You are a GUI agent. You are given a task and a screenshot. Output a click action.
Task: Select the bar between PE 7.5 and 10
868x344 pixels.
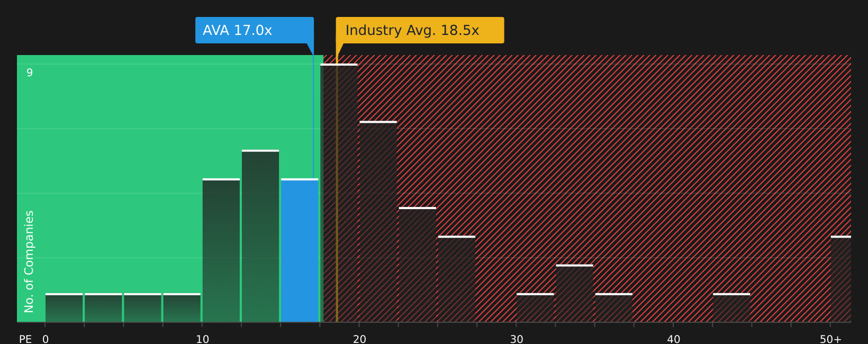point(182,307)
